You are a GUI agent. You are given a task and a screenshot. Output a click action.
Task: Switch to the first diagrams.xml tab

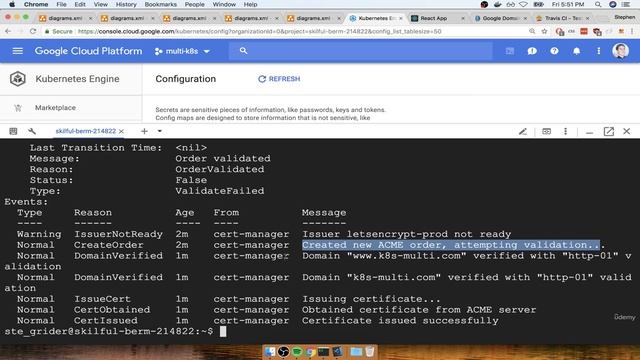click(x=65, y=18)
